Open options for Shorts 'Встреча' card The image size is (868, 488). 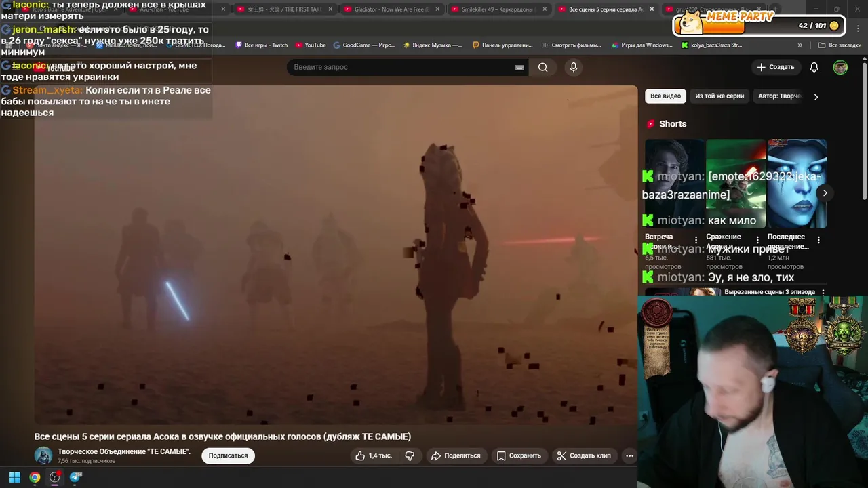coord(696,240)
